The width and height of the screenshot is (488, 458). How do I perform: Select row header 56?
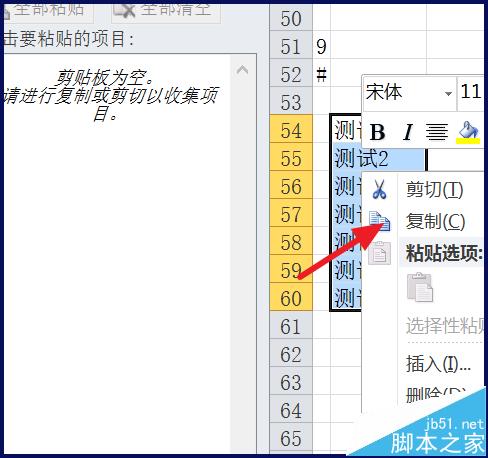291,186
